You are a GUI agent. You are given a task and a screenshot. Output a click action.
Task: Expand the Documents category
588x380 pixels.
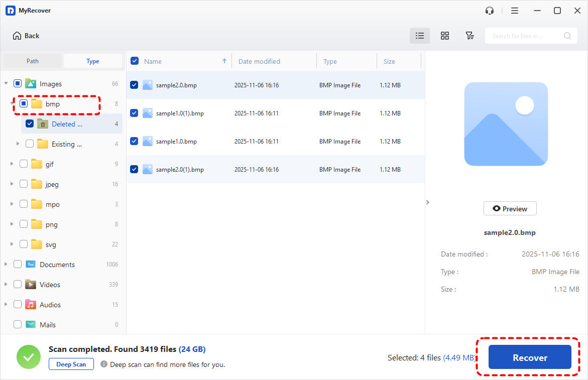click(x=6, y=265)
